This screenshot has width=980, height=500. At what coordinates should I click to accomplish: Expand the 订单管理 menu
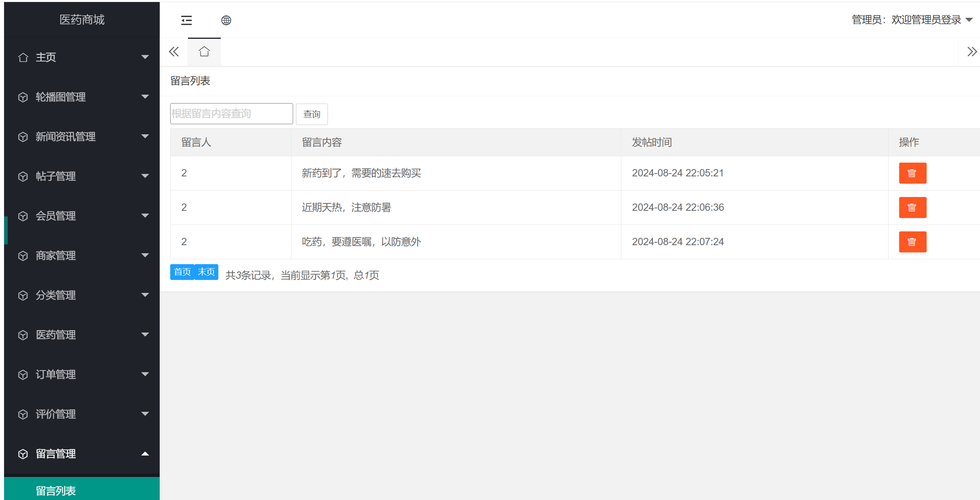55,375
